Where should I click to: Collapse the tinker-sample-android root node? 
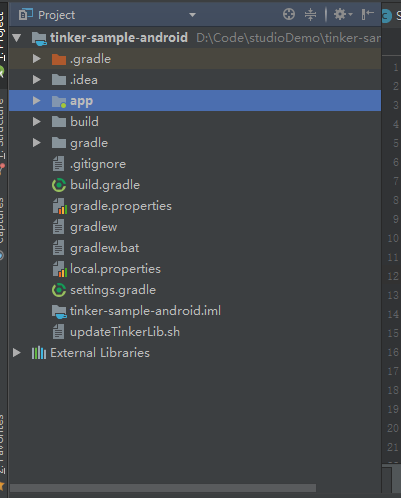click(17, 38)
